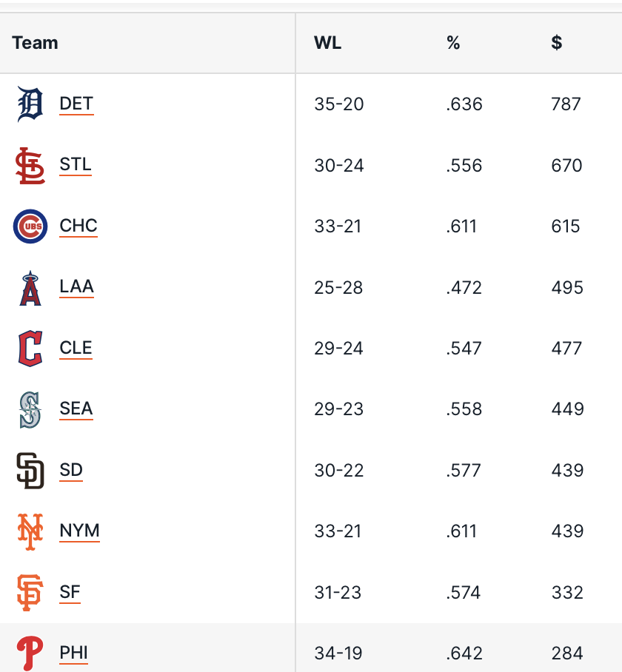Open the NYM team link
Image resolution: width=622 pixels, height=672 pixels.
point(79,531)
